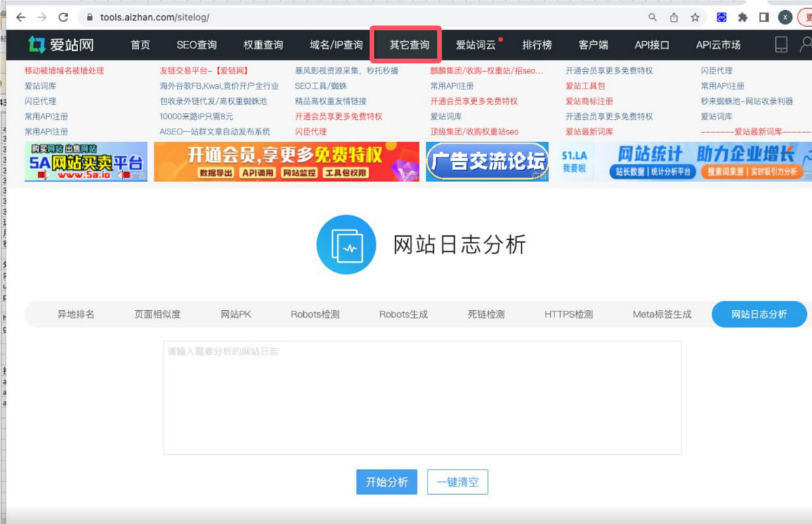Open the 权重查询 menu
The image size is (812, 524).
(x=263, y=45)
